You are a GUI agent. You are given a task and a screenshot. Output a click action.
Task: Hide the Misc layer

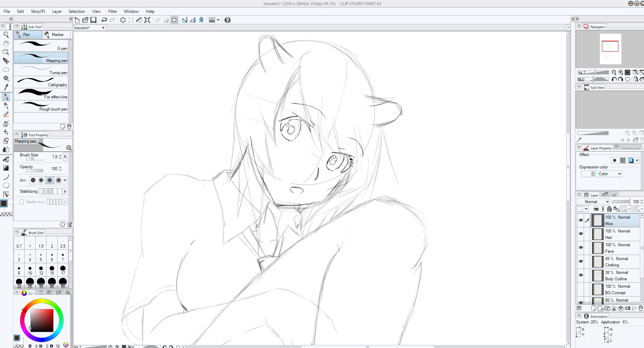point(581,220)
